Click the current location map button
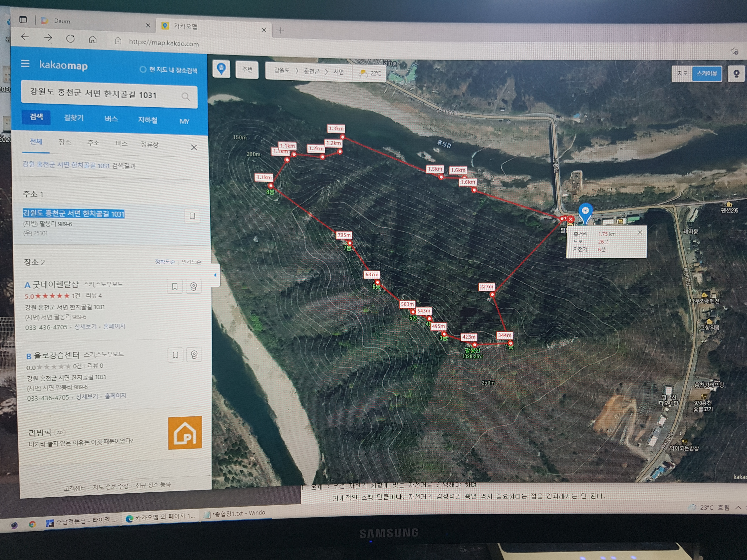This screenshot has height=560, width=747. tap(221, 69)
